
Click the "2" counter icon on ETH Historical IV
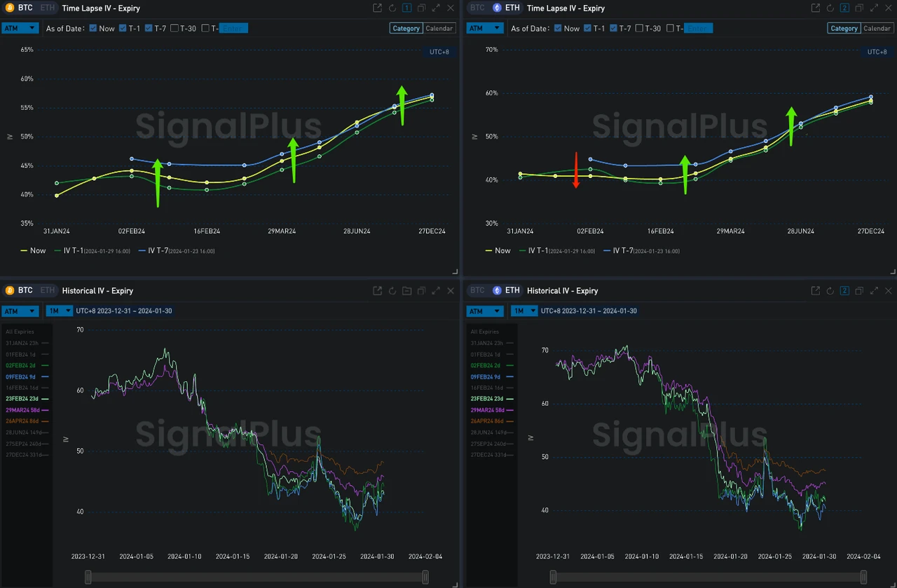[844, 290]
